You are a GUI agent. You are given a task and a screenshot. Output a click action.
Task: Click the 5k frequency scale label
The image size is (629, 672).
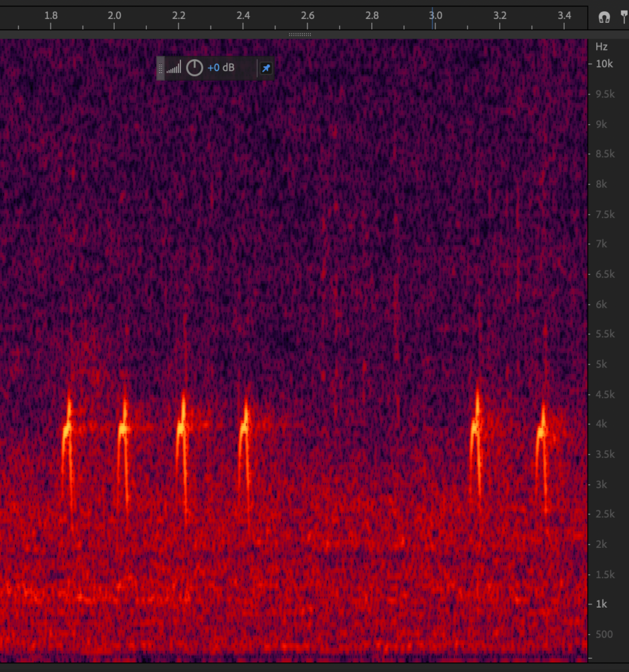601,364
